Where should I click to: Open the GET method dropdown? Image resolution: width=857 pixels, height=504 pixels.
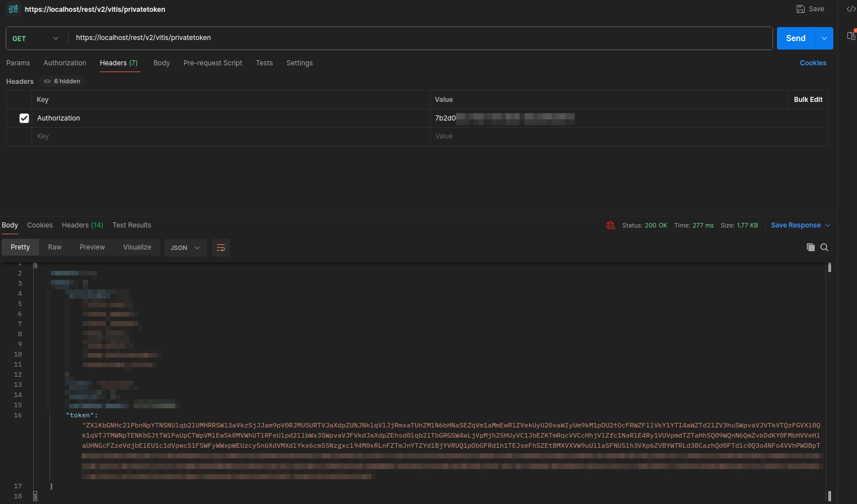coord(36,38)
